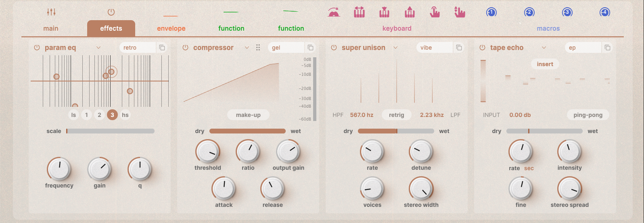Open param eq effect type dropdown
The image size is (644, 223).
pyautogui.click(x=98, y=48)
